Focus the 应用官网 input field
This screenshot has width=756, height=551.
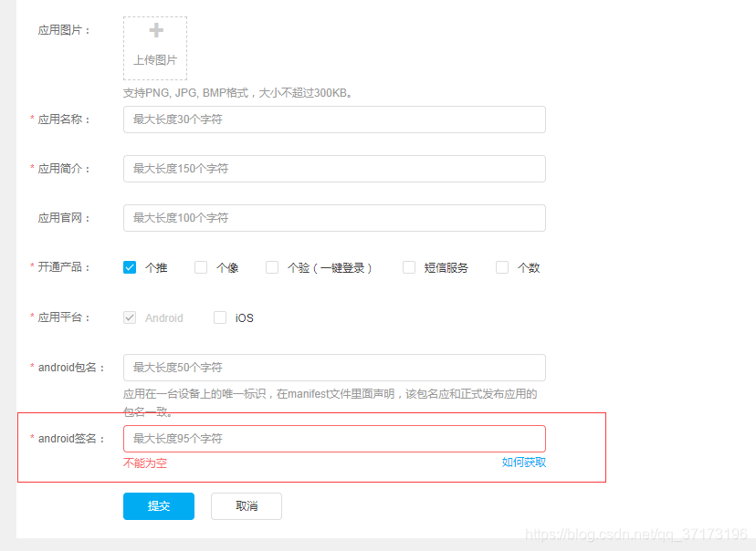coord(334,218)
